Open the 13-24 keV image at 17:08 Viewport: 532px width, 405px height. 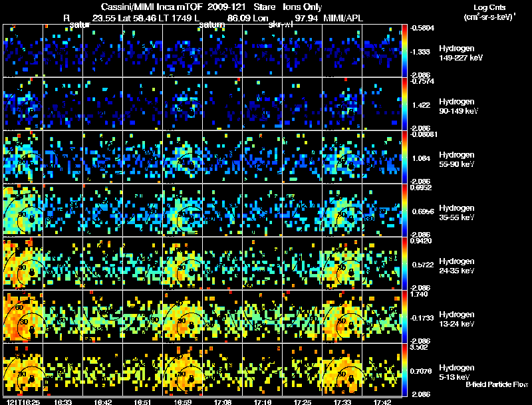tap(223, 317)
